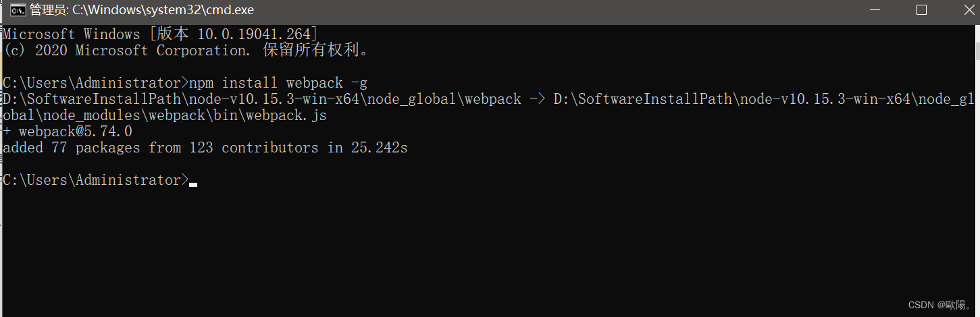Screen dimensions: 980x317
Task: Maximize the Command Prompt window
Action: [921, 10]
